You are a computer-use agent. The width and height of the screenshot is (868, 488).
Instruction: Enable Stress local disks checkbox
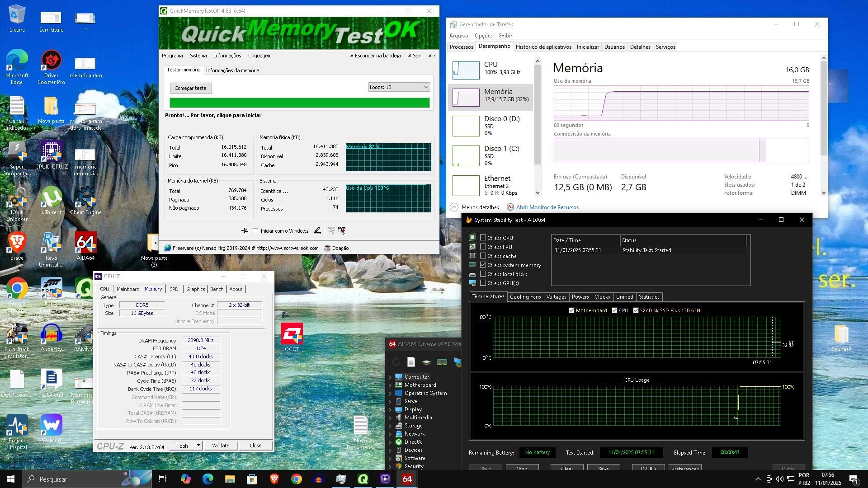click(x=483, y=274)
